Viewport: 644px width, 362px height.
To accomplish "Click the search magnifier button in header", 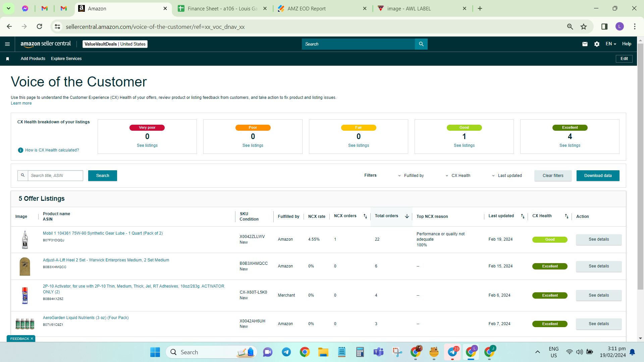I will 421,44.
